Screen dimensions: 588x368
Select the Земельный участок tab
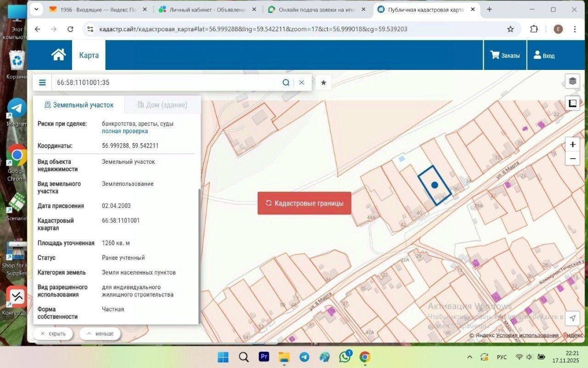tap(79, 105)
